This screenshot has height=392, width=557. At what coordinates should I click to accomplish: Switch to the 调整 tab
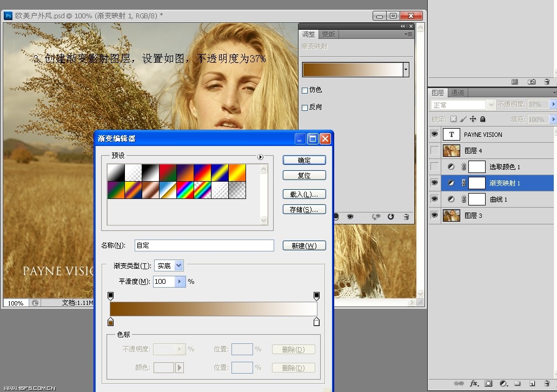click(308, 35)
